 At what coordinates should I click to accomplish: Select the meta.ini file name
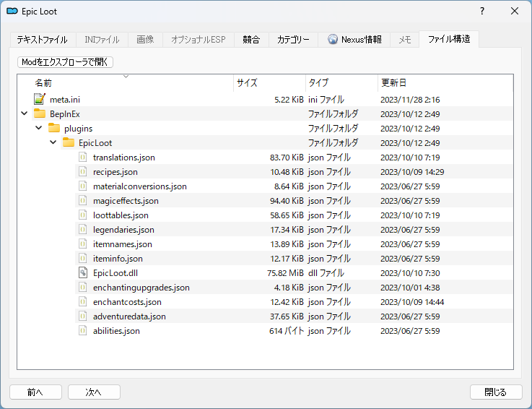(x=65, y=100)
